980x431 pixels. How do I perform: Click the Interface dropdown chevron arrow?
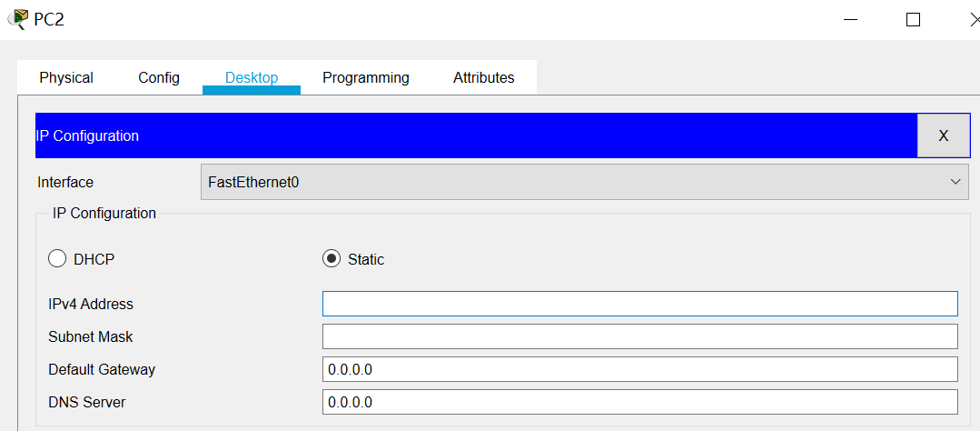955,182
